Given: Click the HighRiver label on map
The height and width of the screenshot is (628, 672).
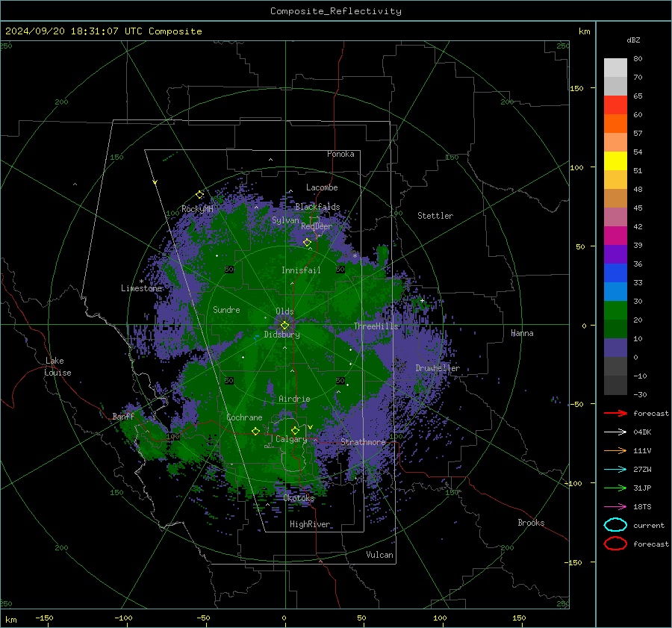Looking at the screenshot, I should click(310, 524).
